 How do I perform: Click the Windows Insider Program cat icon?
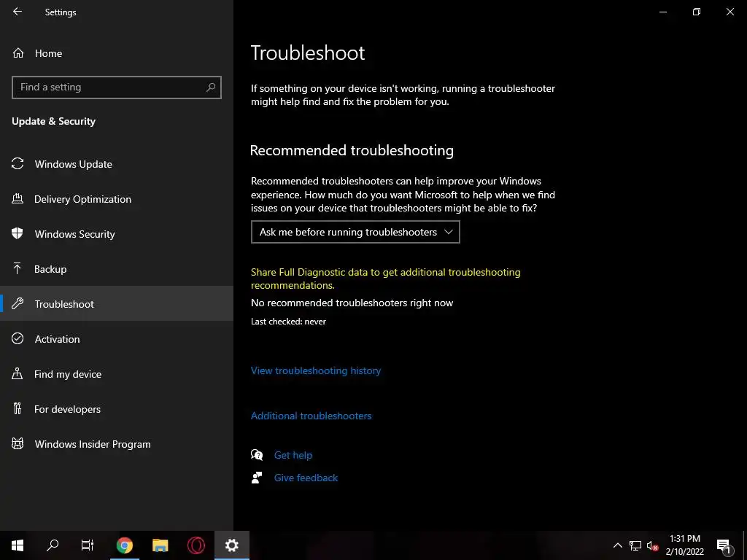pos(18,444)
